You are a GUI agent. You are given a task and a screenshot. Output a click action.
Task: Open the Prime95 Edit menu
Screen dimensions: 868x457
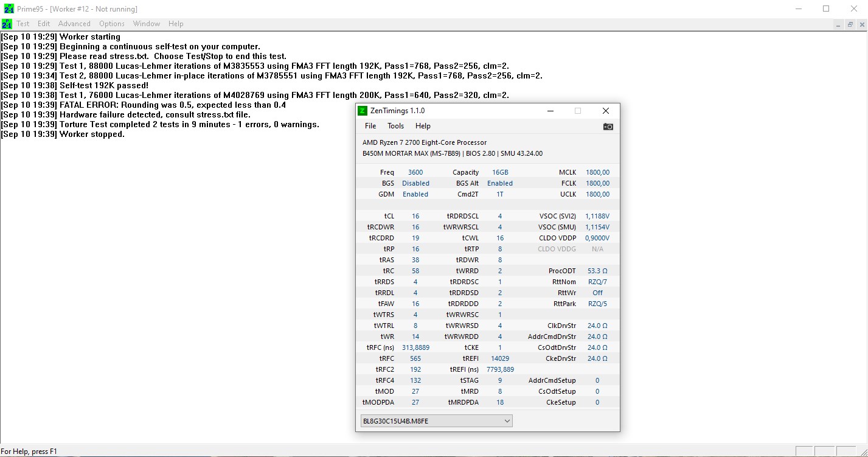[x=44, y=24]
